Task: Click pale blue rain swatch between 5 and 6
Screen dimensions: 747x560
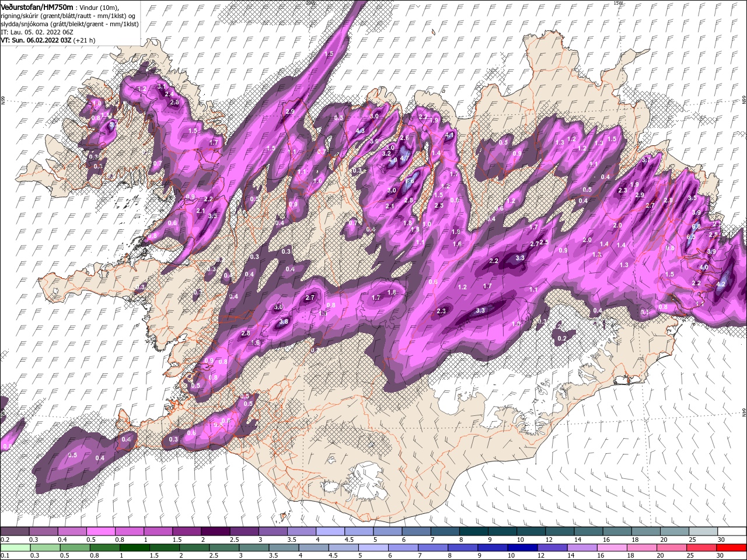Action: (x=373, y=548)
